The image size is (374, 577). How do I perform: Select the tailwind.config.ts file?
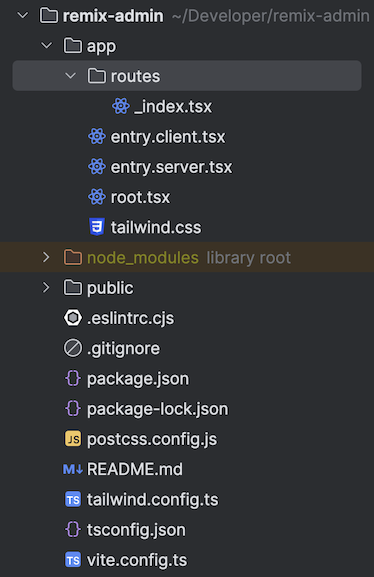[x=152, y=500]
